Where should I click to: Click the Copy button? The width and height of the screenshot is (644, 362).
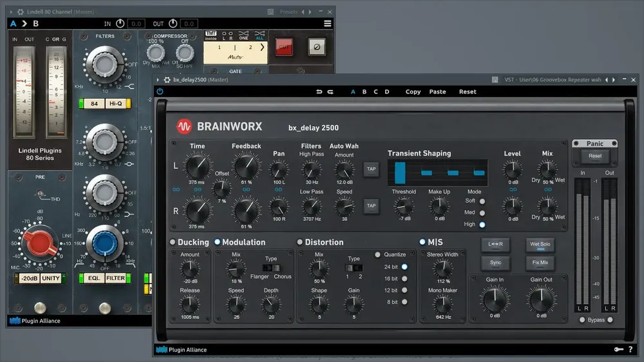[x=413, y=91]
